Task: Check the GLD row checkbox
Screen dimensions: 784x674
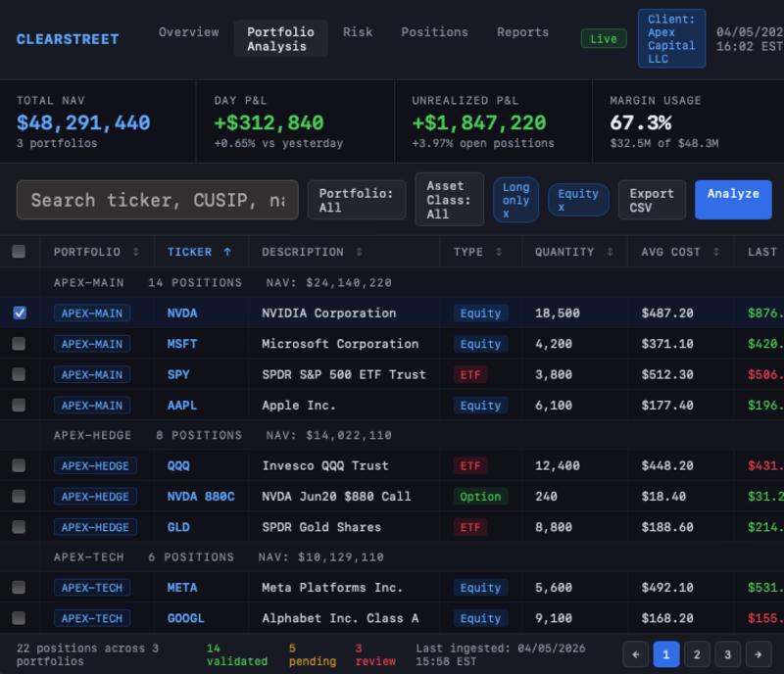Action: tap(19, 526)
